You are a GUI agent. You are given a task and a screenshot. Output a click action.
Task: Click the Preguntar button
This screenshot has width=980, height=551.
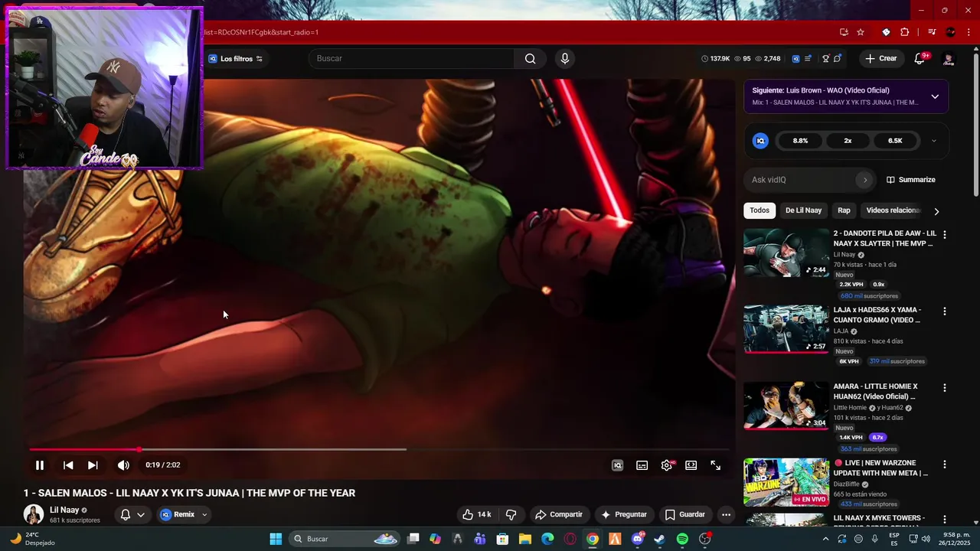point(624,515)
